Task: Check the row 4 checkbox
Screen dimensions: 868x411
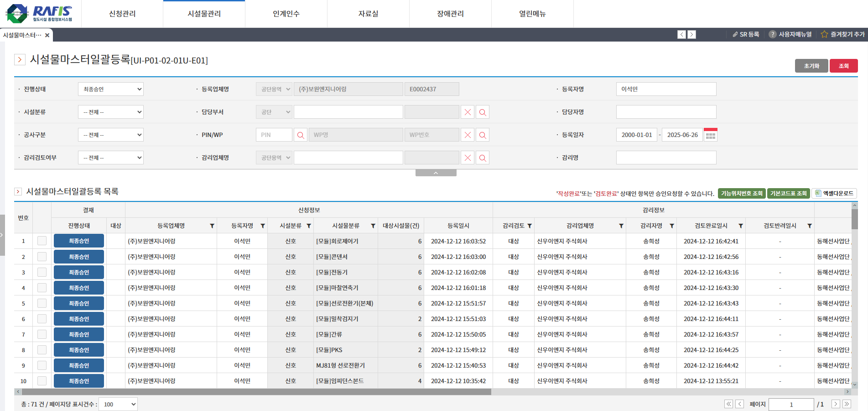Action: click(42, 288)
